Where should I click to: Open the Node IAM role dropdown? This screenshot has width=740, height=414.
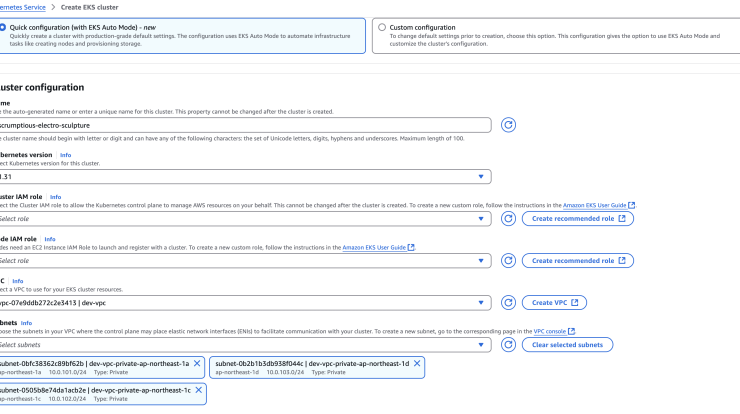click(245, 261)
